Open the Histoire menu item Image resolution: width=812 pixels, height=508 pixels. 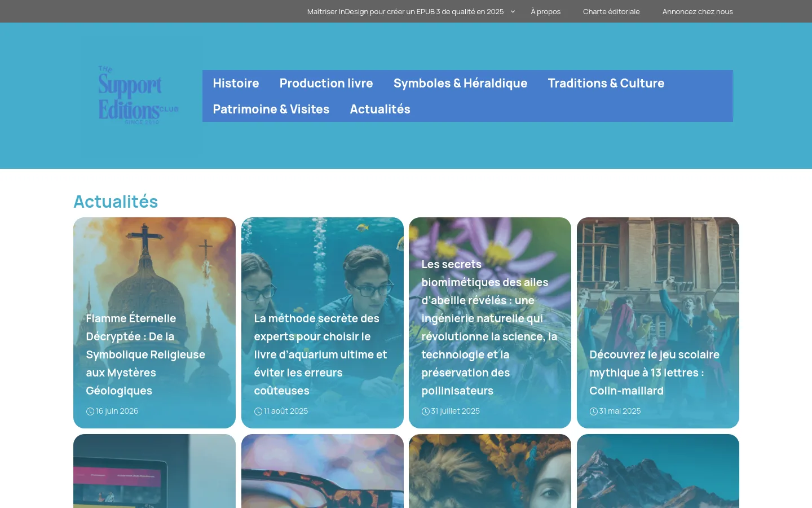click(236, 83)
